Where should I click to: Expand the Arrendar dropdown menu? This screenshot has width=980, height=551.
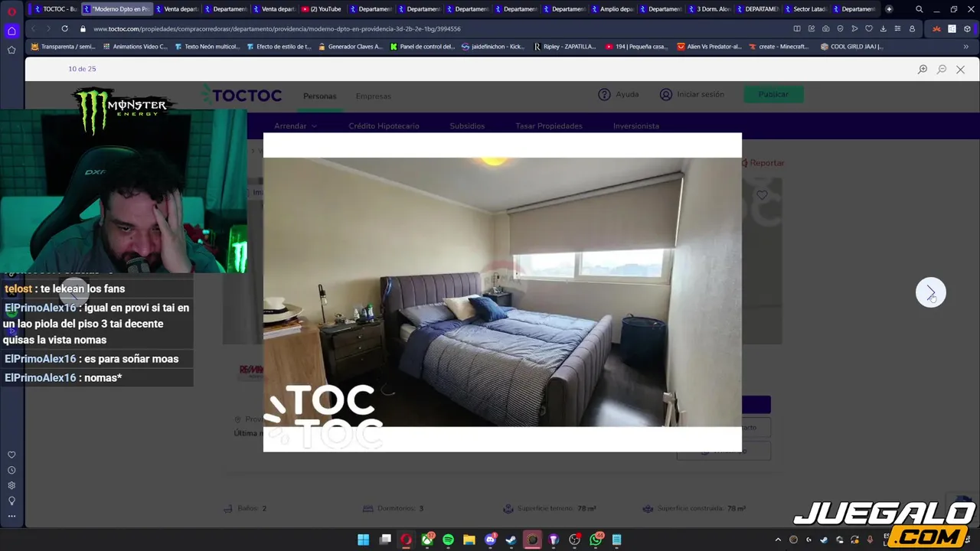pyautogui.click(x=296, y=126)
